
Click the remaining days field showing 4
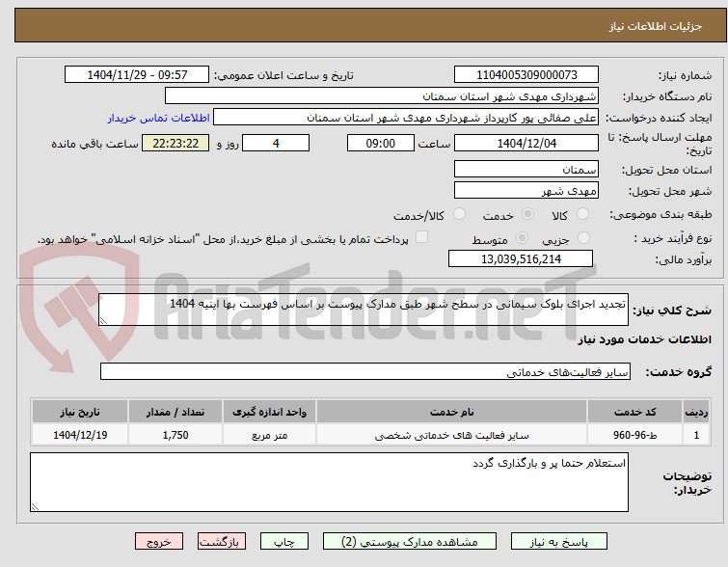(x=276, y=143)
